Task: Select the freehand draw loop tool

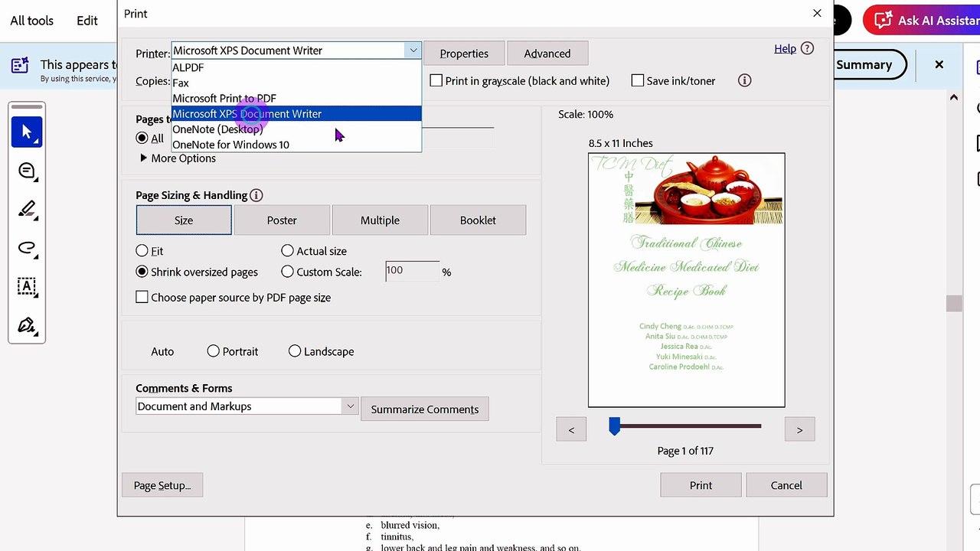Action: pos(27,247)
